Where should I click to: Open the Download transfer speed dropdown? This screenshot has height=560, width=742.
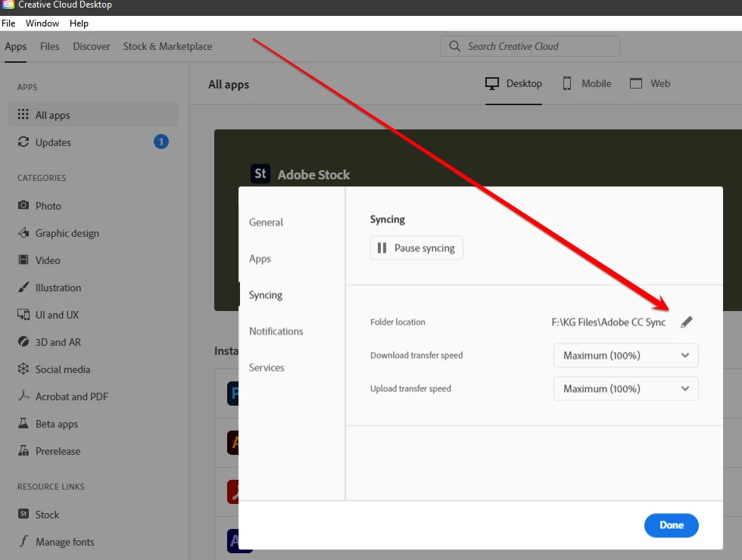tap(625, 355)
